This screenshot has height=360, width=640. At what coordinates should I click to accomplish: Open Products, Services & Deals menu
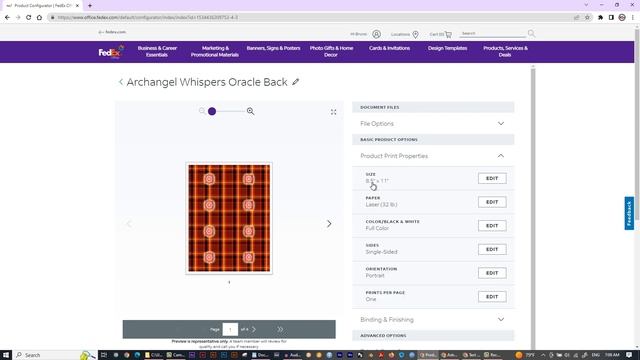click(x=505, y=51)
